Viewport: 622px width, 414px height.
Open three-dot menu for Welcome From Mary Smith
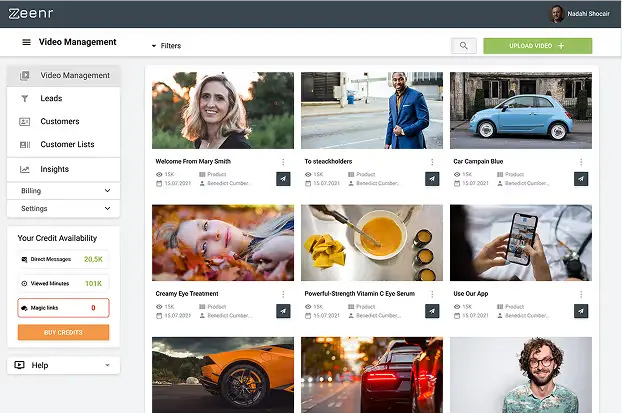(283, 162)
